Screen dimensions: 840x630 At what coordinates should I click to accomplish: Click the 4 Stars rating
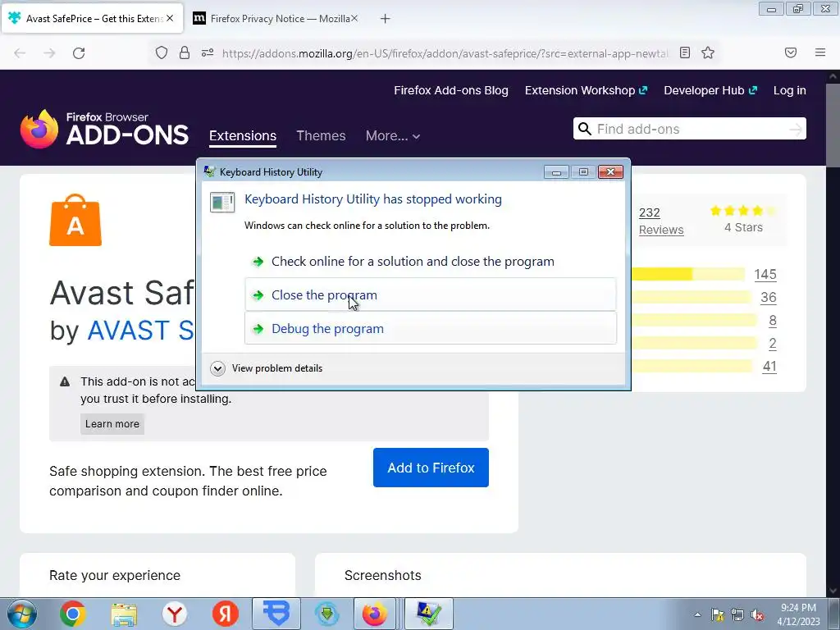(x=743, y=218)
